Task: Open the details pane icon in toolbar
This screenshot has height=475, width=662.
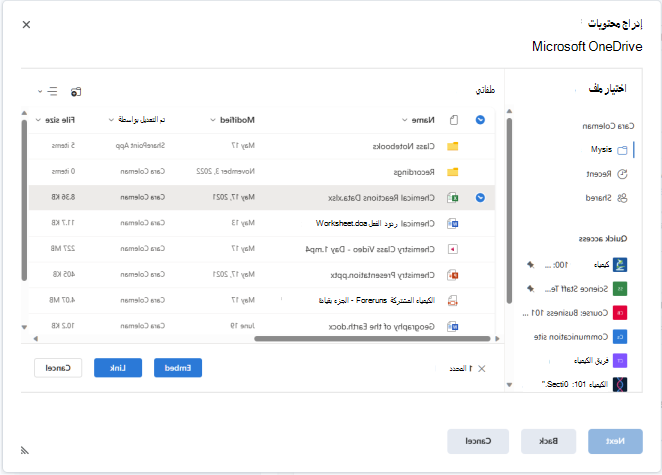Action: coord(76,91)
